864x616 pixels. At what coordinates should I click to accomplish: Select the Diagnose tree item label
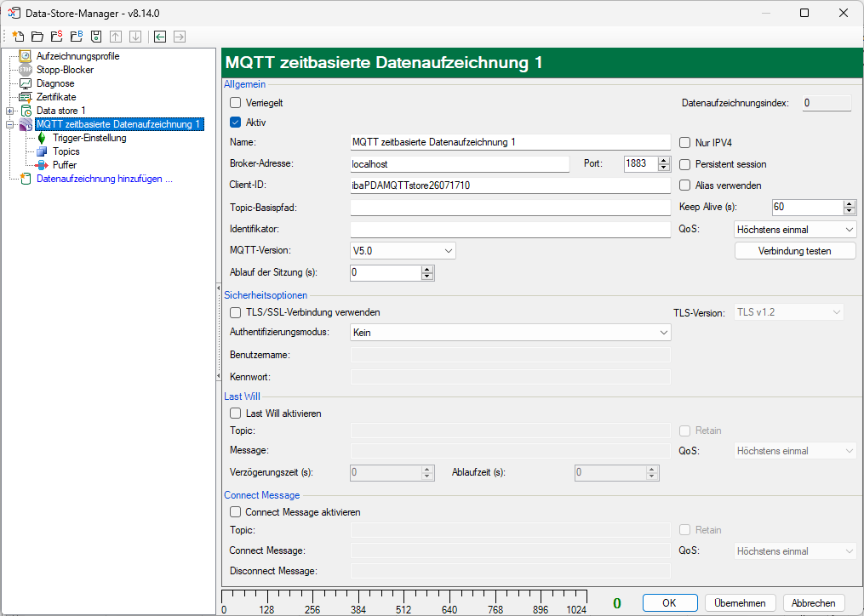[55, 83]
